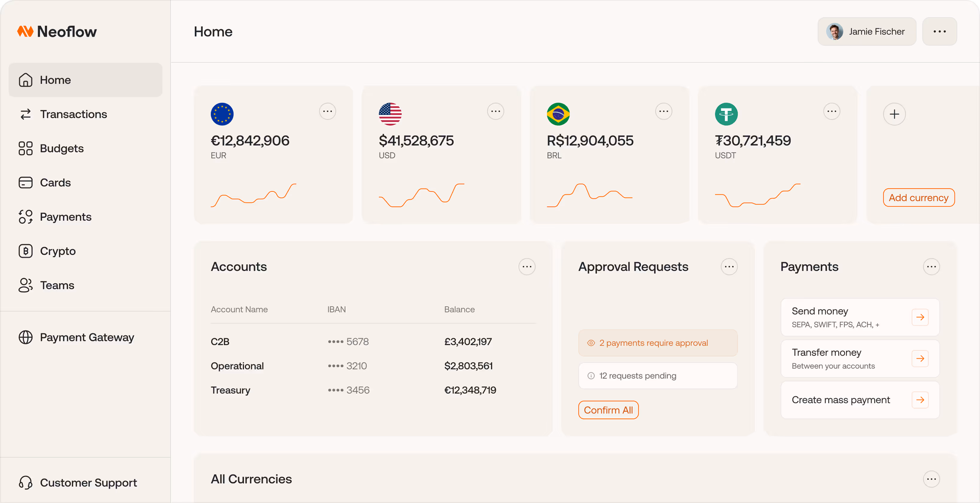Viewport: 980px width, 503px height.
Task: Open the Accounts panel options menu
Action: pyautogui.click(x=527, y=266)
